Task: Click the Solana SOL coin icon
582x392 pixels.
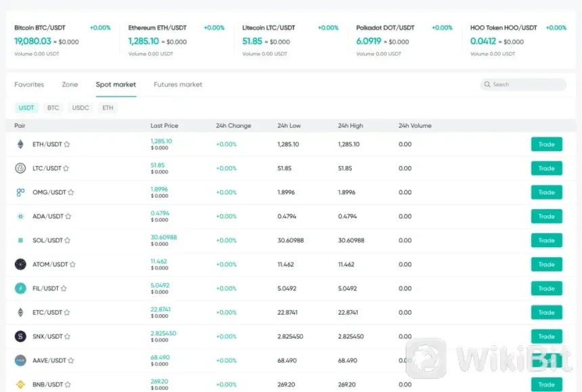Action: pos(20,240)
